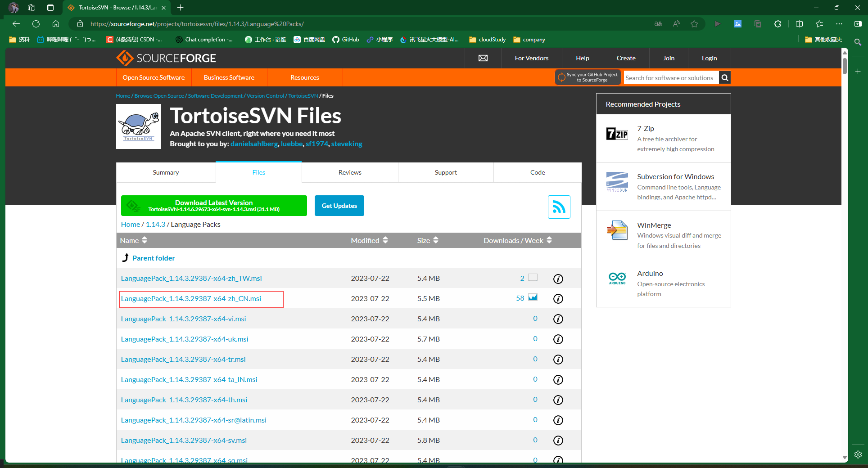Image resolution: width=868 pixels, height=468 pixels.
Task: Open the SourceForge mail envelope icon
Action: [x=483, y=58]
